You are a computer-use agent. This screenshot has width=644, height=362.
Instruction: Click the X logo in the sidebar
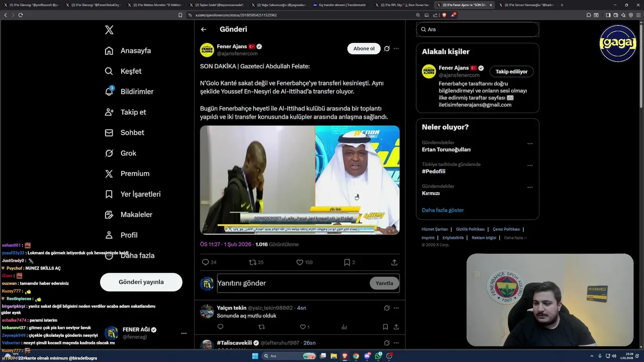coord(109,30)
